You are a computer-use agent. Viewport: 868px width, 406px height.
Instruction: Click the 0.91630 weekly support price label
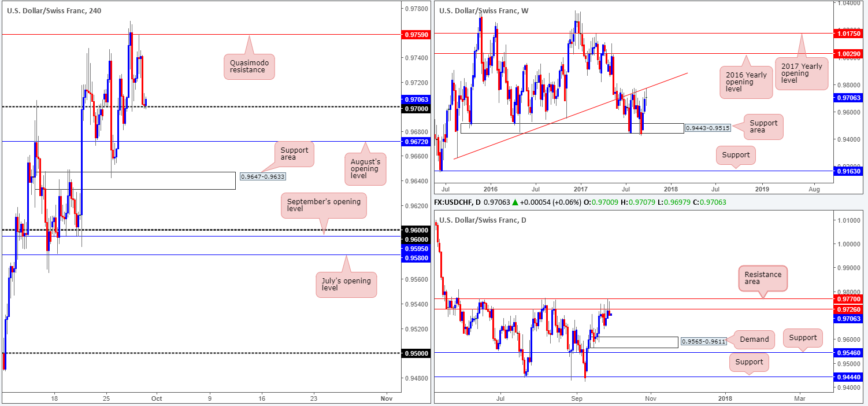click(x=848, y=171)
